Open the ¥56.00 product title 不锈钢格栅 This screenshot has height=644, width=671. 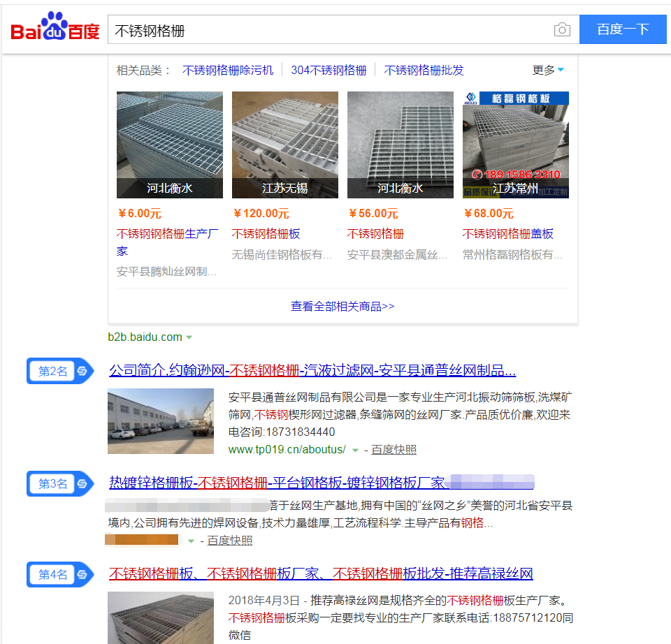pos(375,234)
